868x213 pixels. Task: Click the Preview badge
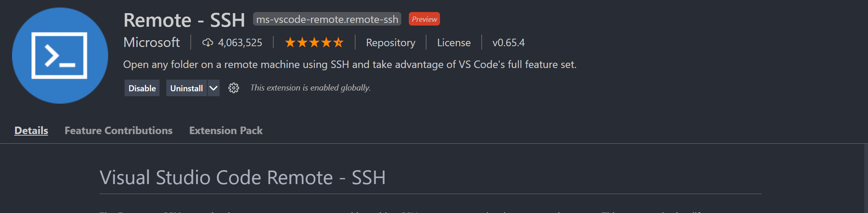424,19
